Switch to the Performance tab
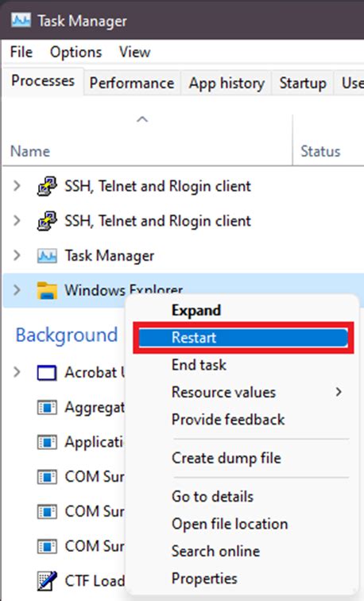The height and width of the screenshot is (601, 364). tap(132, 83)
